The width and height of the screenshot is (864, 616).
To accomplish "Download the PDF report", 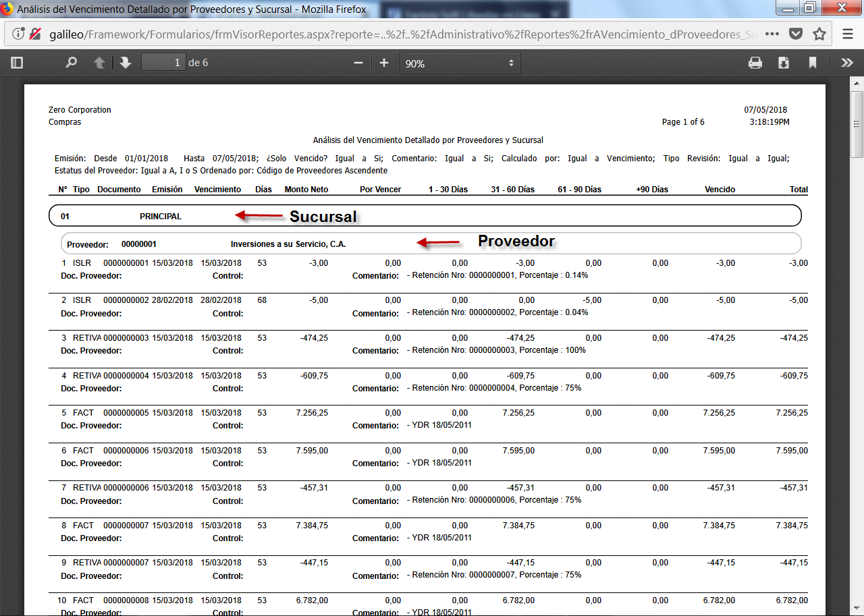I will click(x=784, y=63).
